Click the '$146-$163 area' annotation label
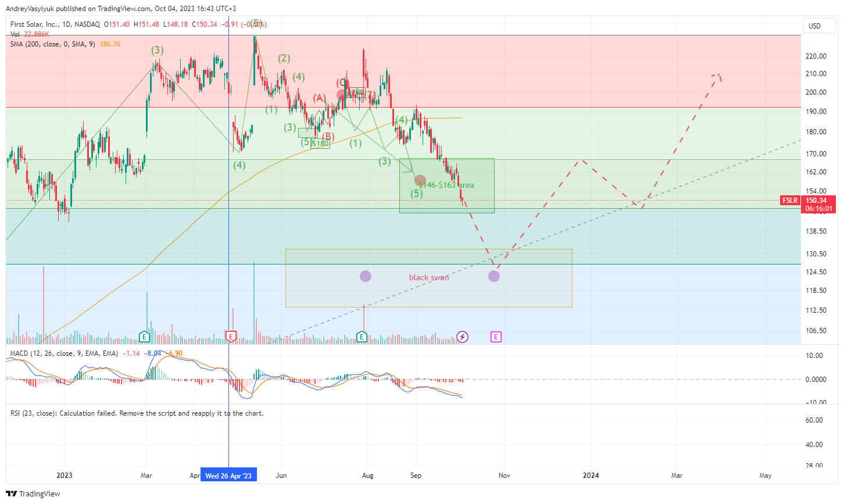844x504 pixels. click(x=446, y=185)
